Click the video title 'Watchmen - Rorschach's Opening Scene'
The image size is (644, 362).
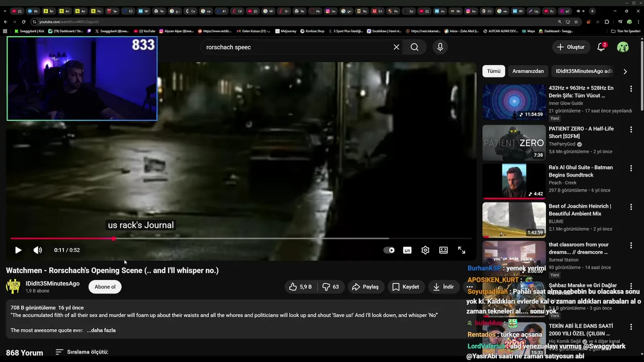tap(112, 270)
